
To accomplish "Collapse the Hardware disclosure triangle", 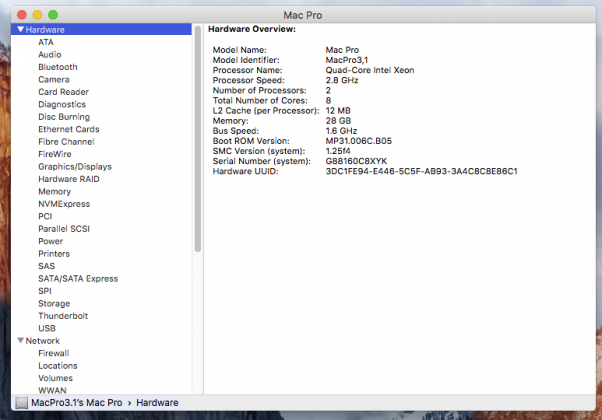I will (21, 29).
